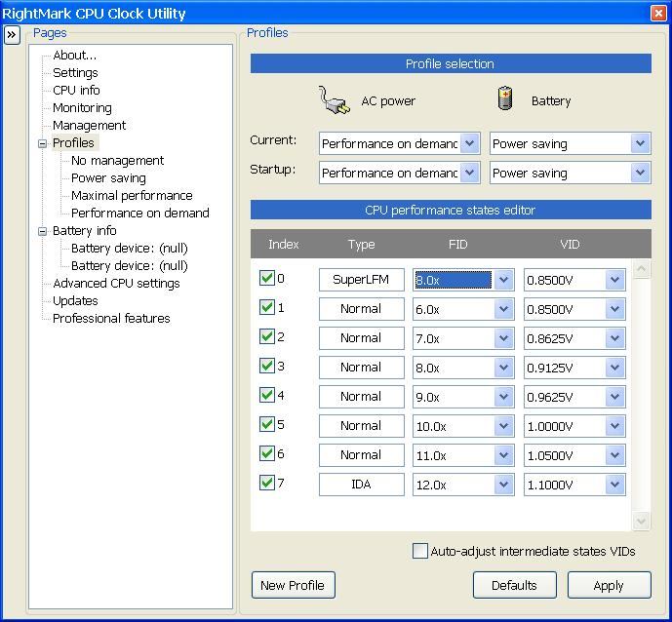
Task: Open Maximal performance profile page
Action: pos(132,196)
